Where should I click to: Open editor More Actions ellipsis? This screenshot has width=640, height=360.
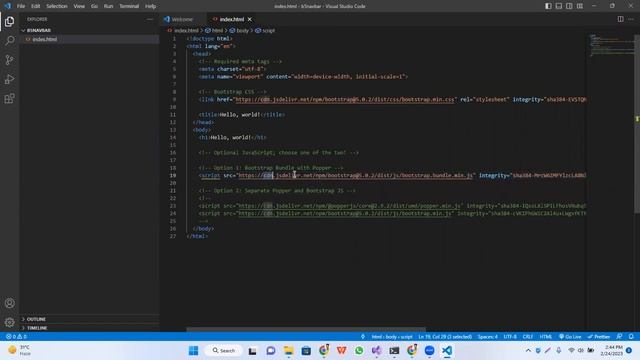point(631,19)
